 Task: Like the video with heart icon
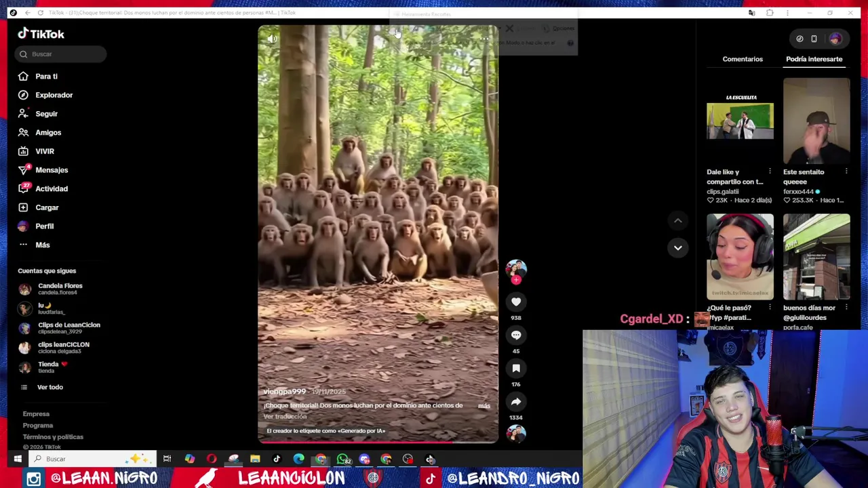[516, 302]
